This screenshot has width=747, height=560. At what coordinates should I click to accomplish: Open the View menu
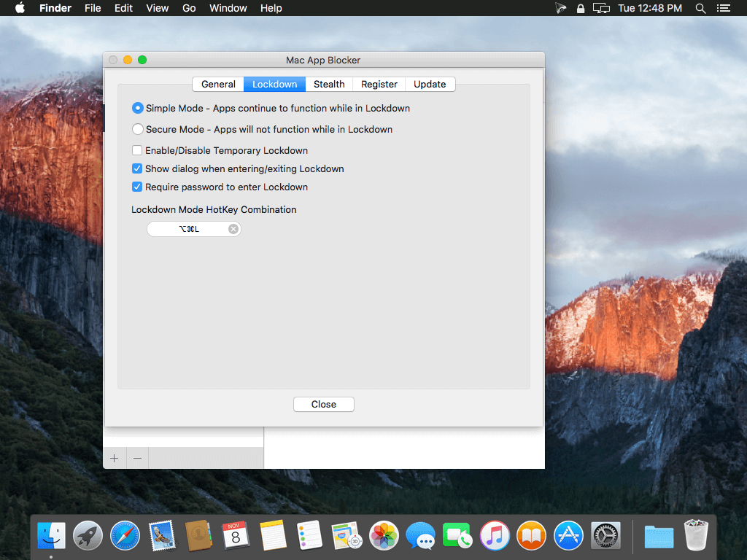click(158, 8)
